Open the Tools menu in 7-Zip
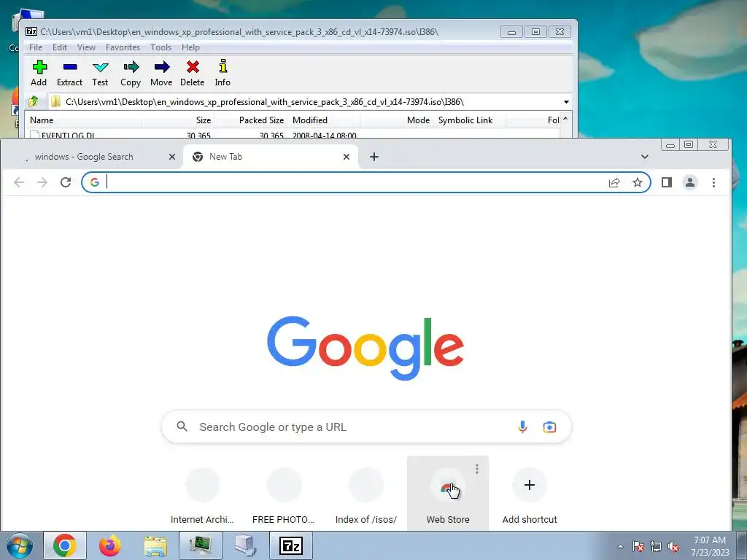The height and width of the screenshot is (560, 747). point(160,47)
